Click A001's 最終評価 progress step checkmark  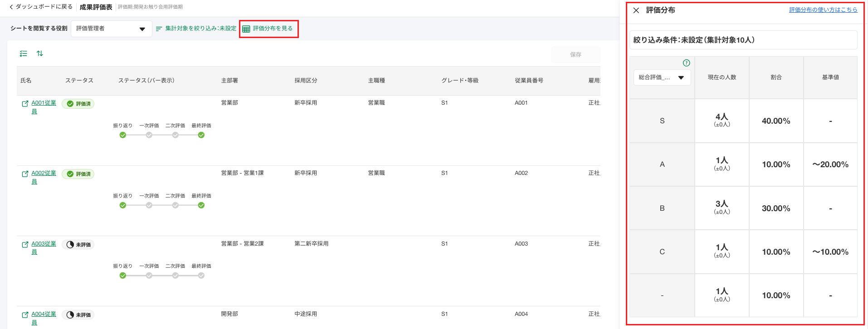click(201, 135)
